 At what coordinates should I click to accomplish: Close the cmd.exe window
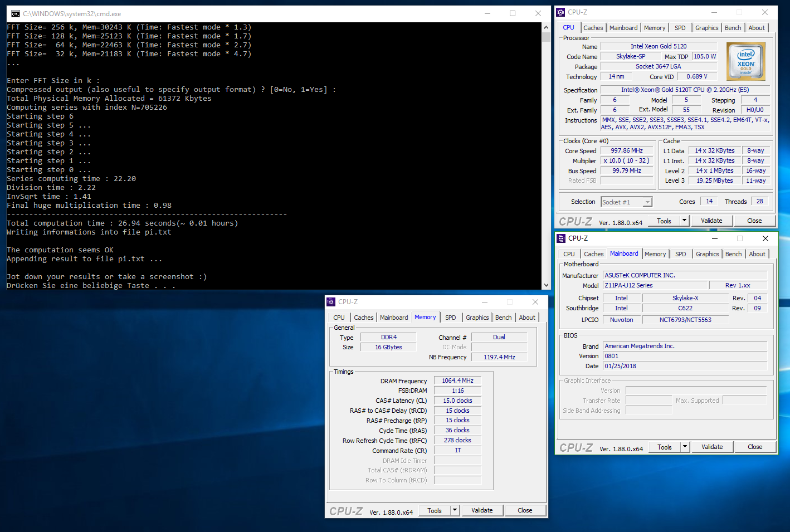[x=538, y=13]
